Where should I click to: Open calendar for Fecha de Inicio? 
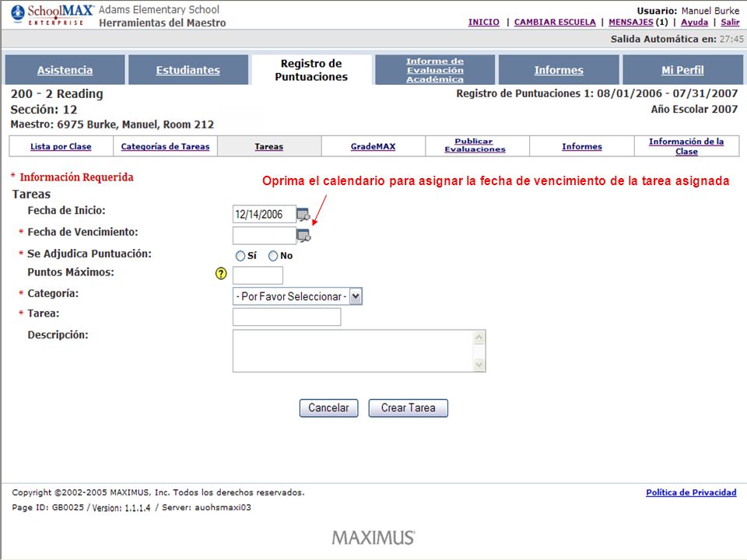coord(303,215)
